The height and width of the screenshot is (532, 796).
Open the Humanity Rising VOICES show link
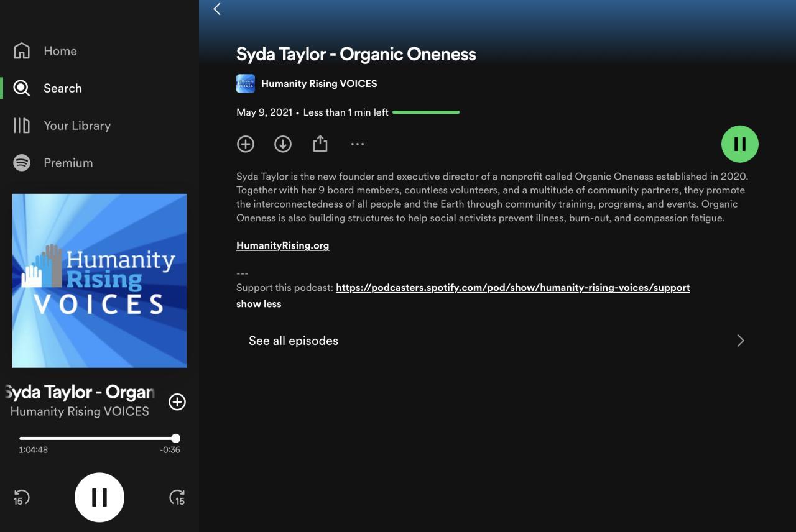(x=319, y=83)
